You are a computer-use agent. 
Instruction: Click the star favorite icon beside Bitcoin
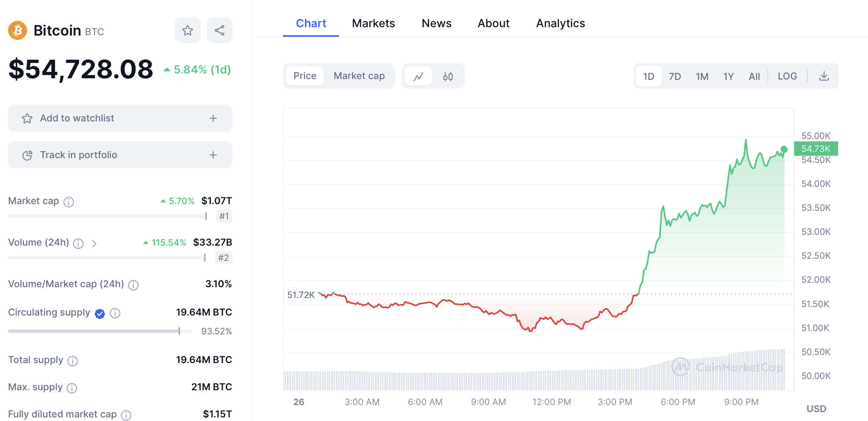[x=187, y=30]
